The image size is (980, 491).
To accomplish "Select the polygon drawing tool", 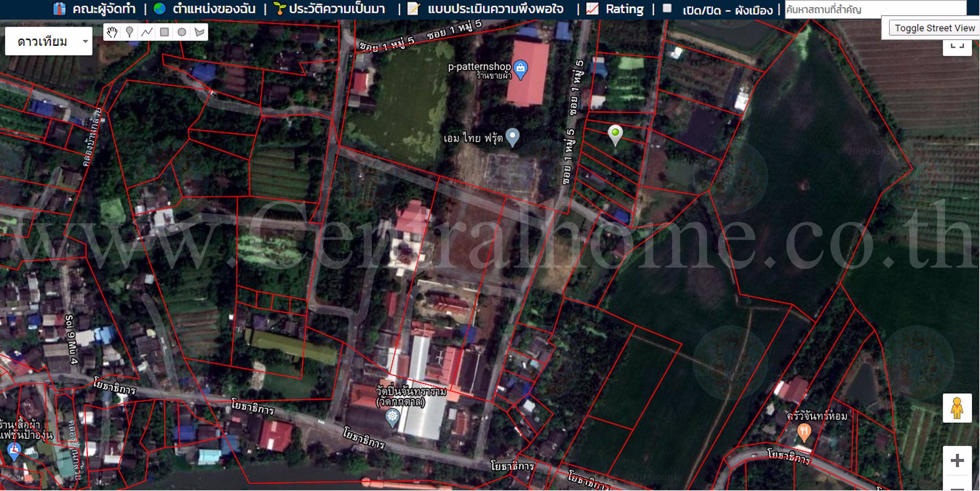I will (200, 32).
